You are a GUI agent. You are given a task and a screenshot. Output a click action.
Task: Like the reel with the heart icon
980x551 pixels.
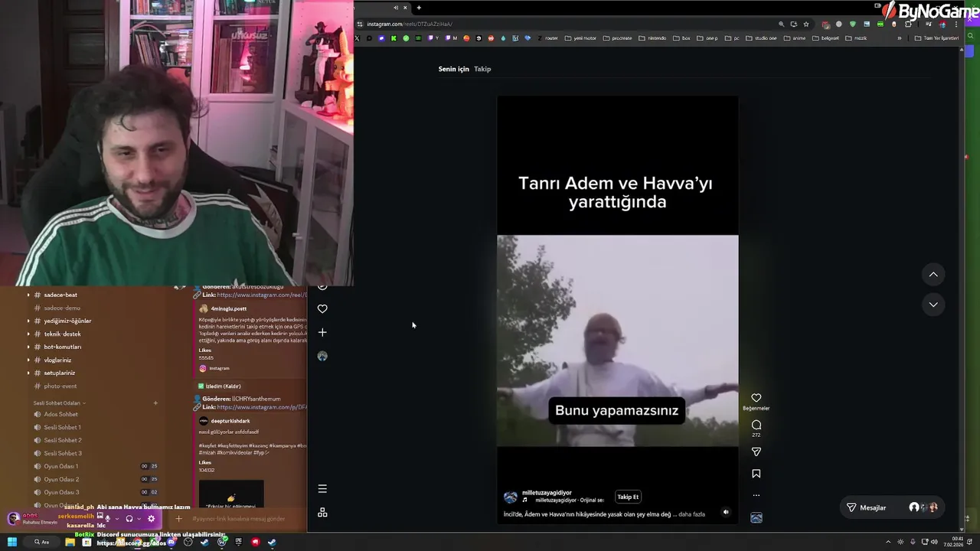pyautogui.click(x=756, y=398)
